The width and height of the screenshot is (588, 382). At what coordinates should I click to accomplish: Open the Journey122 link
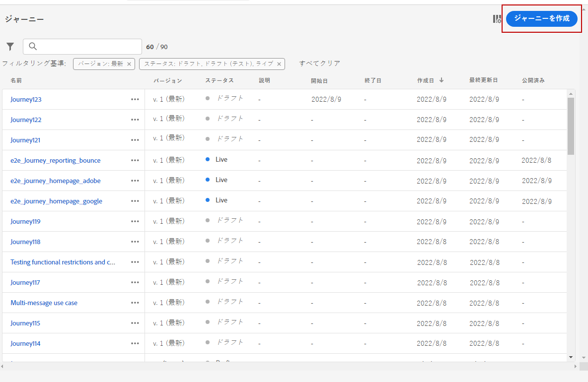point(26,120)
